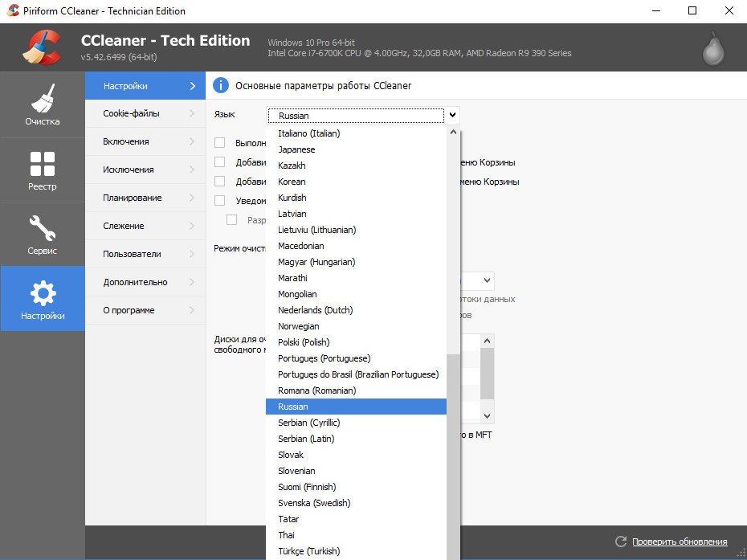Enable the 'Уведом' checkbox
The width and height of the screenshot is (747, 560).
coord(219,201)
